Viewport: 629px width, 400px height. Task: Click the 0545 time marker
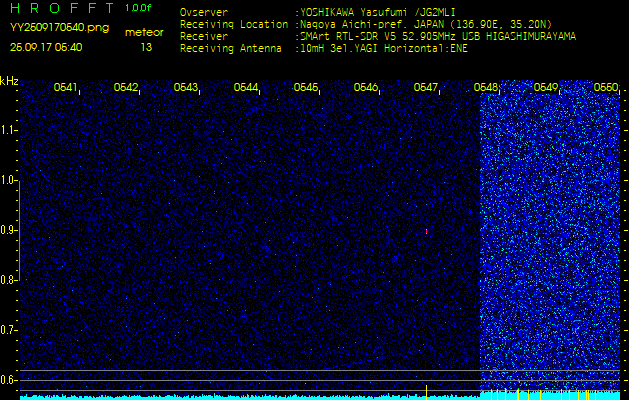pos(305,87)
